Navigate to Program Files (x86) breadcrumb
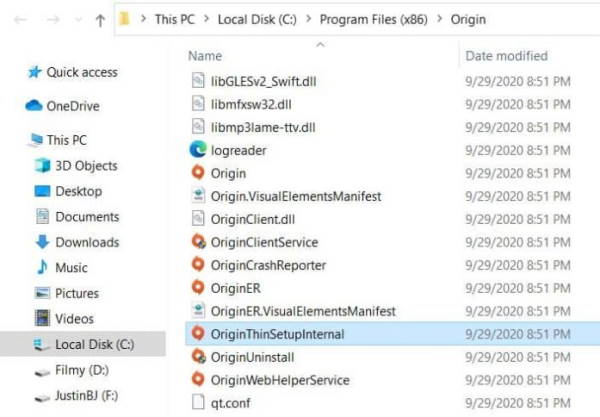Screen dimensions: 600x417 (373, 19)
